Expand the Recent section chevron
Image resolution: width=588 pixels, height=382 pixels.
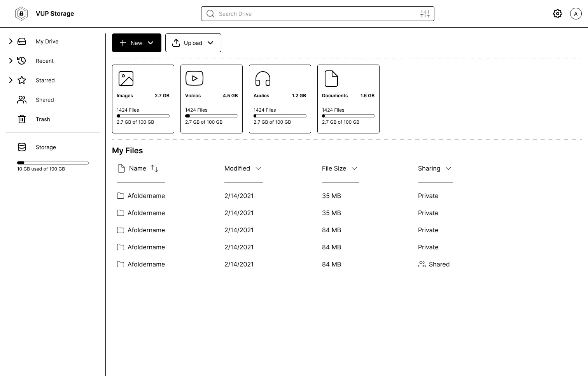click(11, 61)
